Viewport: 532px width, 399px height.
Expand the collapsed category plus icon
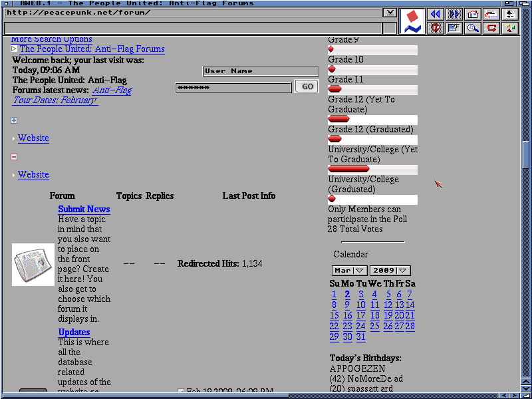coord(14,120)
